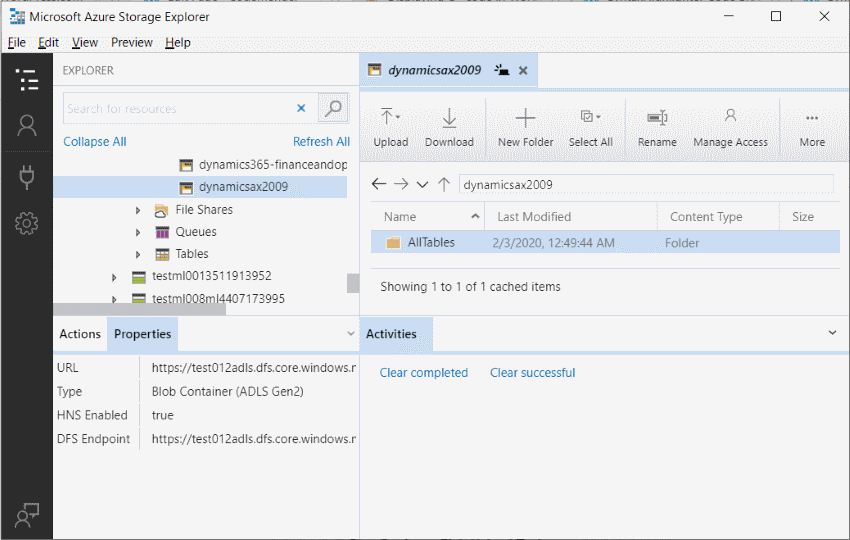Expand the testml0013511913952 storage account
This screenshot has height=540, width=850.
click(114, 277)
